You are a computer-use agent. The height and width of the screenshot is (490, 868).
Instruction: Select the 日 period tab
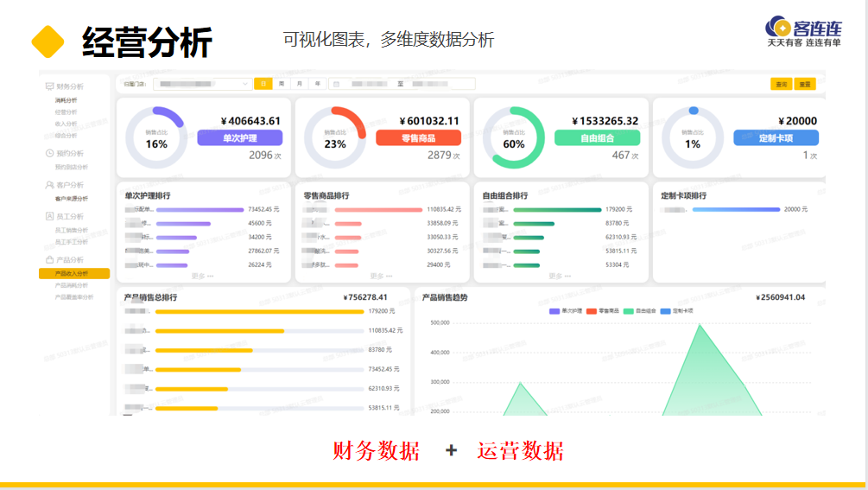(263, 84)
